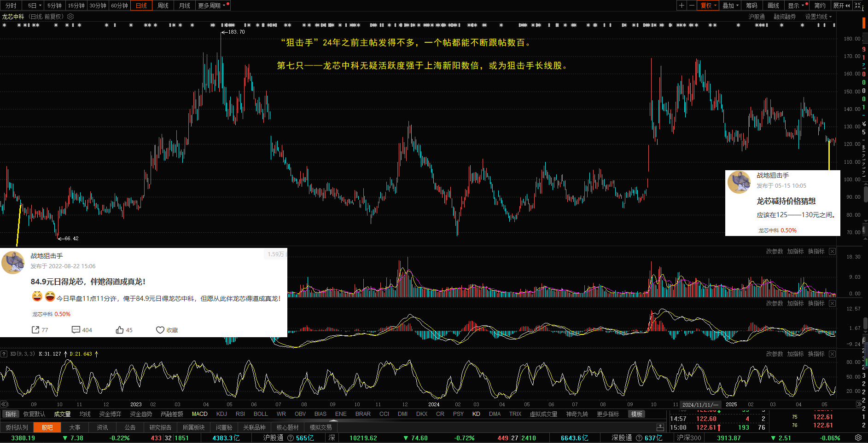
Task: Click the arrow handle below the indicator row
Action: (334, 420)
